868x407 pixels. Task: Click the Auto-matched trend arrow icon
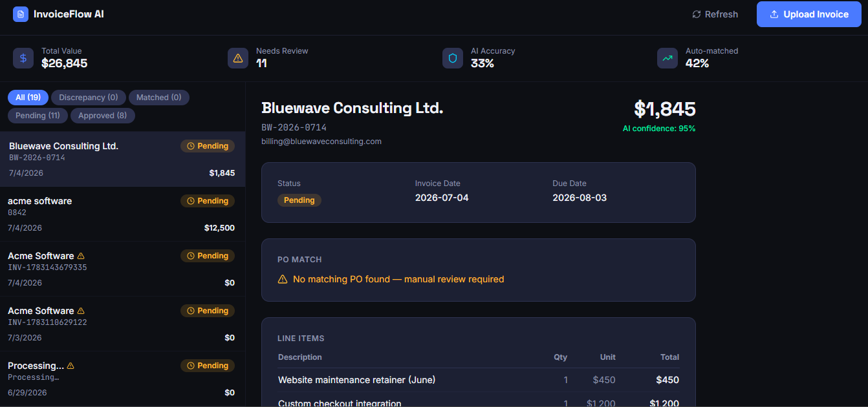[x=667, y=58]
